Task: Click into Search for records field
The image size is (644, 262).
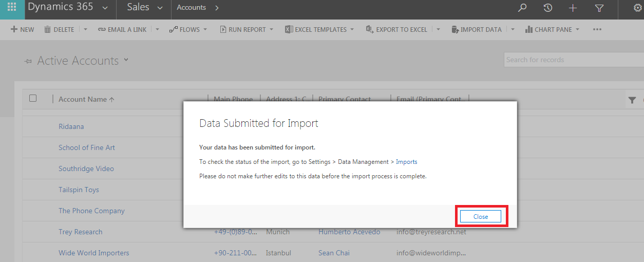Action: coord(574,60)
